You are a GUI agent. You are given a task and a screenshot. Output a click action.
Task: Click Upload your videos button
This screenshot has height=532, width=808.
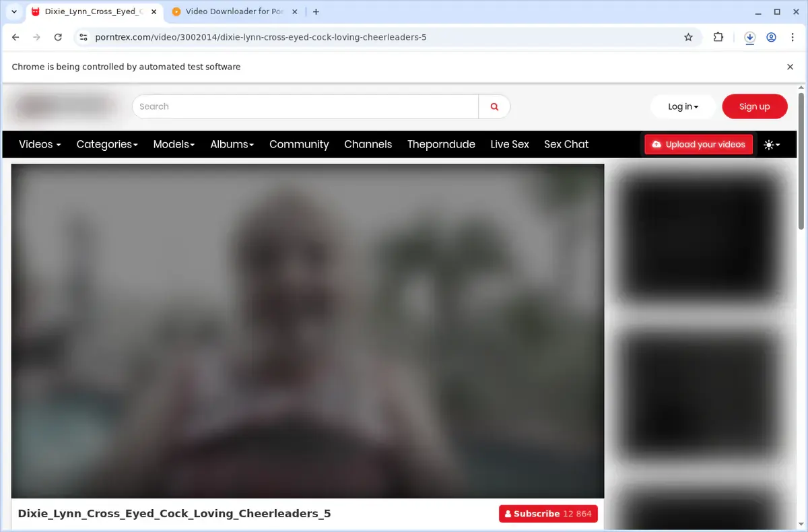[x=698, y=144]
